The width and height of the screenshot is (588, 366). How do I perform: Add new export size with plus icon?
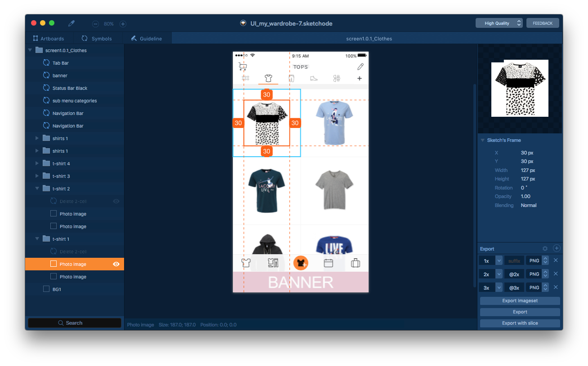(556, 248)
